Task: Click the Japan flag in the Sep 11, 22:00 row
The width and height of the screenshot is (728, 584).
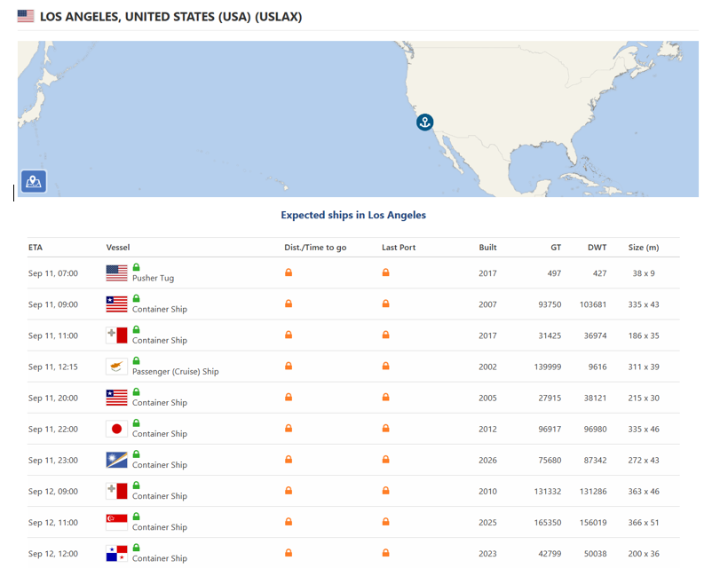Action: coord(116,429)
